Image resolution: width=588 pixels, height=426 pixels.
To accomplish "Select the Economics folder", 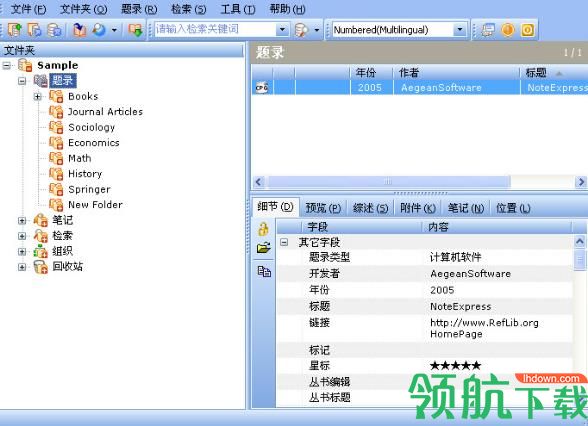I will (94, 143).
